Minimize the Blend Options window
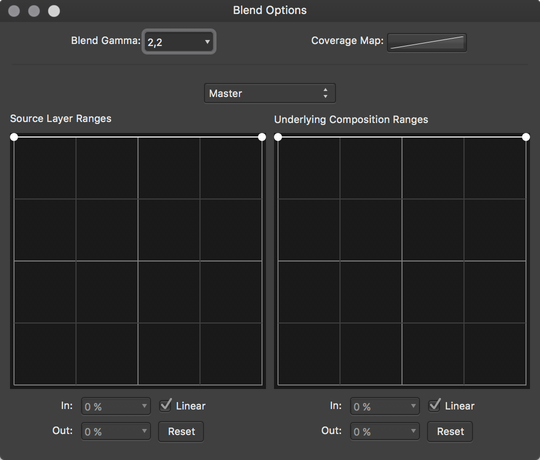The image size is (540, 460). 34,11
